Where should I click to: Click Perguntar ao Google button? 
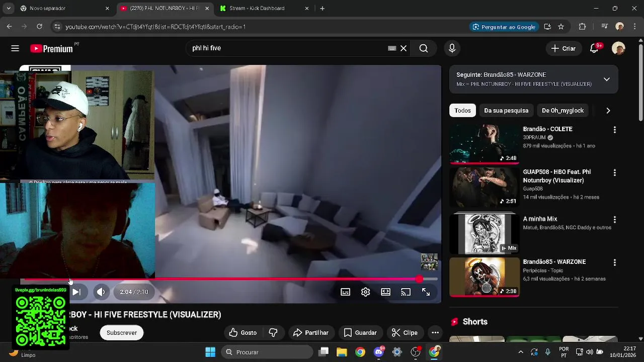(x=504, y=27)
